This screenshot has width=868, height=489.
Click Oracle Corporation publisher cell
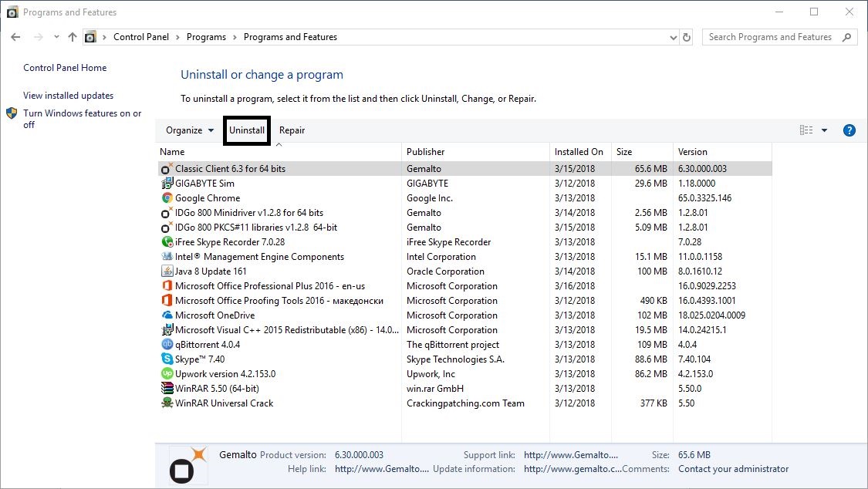click(x=445, y=271)
